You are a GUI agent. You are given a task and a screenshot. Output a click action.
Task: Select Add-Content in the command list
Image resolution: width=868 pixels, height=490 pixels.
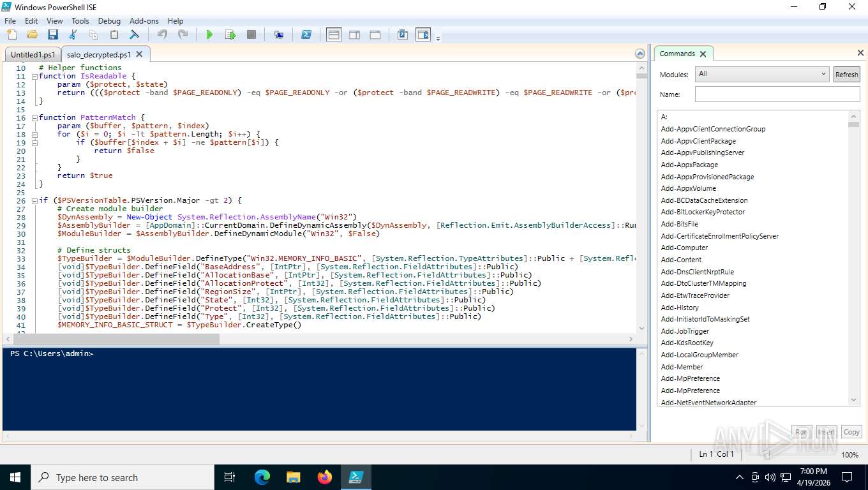click(x=681, y=260)
